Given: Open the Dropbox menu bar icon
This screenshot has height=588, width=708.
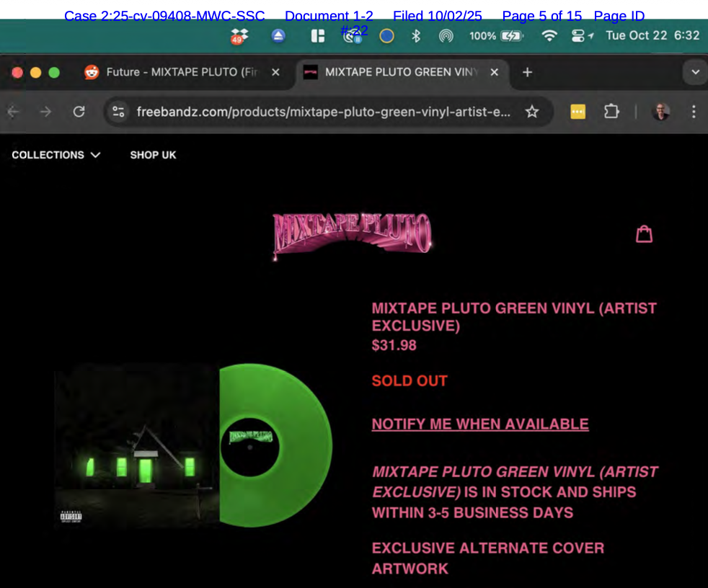Looking at the screenshot, I should pos(239,36).
